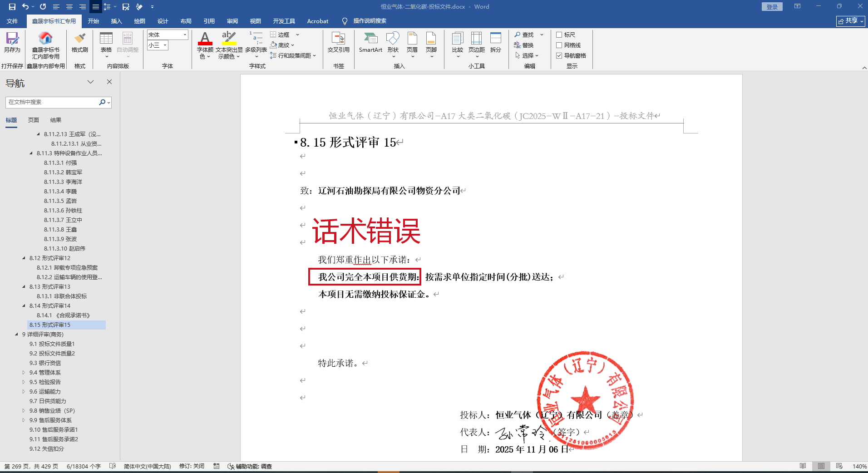Open the 选择 selection menu
The image size is (868, 473).
click(527, 55)
